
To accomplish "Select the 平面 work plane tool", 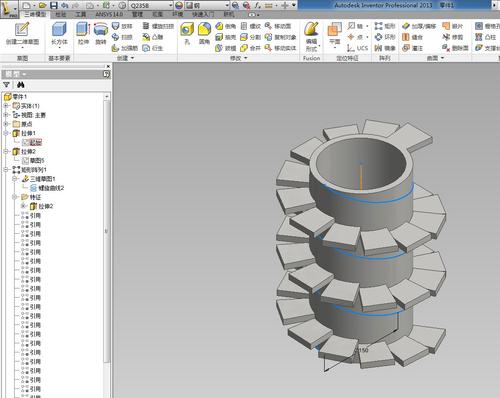I will click(334, 33).
